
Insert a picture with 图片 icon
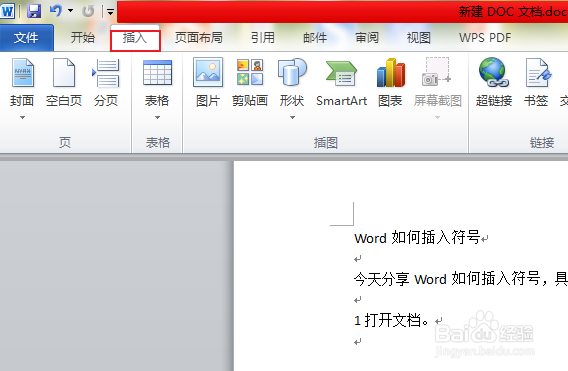[208, 73]
